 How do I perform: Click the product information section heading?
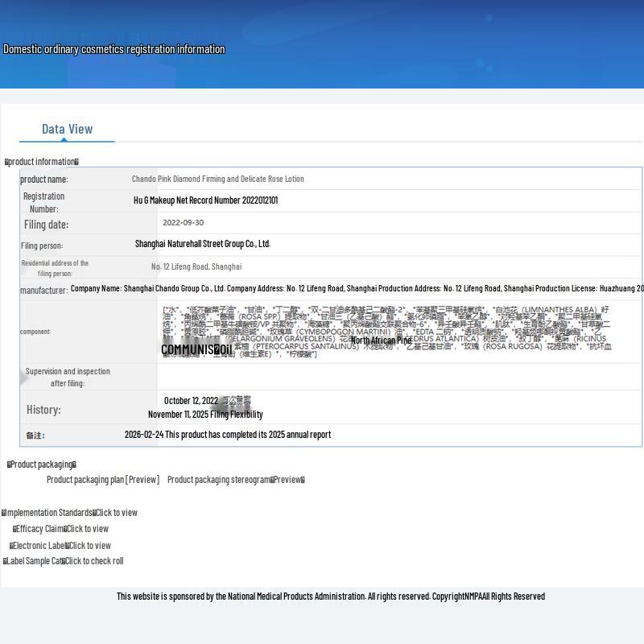42,162
